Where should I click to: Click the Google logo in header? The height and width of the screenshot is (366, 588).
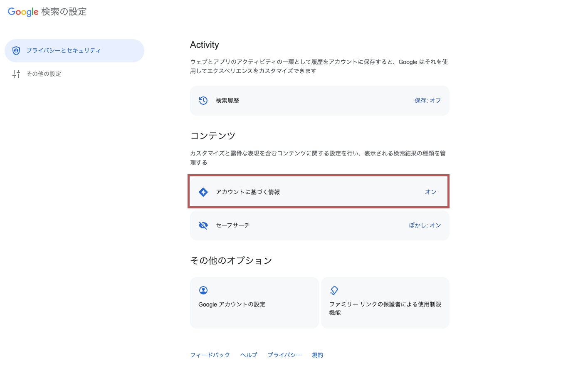[23, 12]
